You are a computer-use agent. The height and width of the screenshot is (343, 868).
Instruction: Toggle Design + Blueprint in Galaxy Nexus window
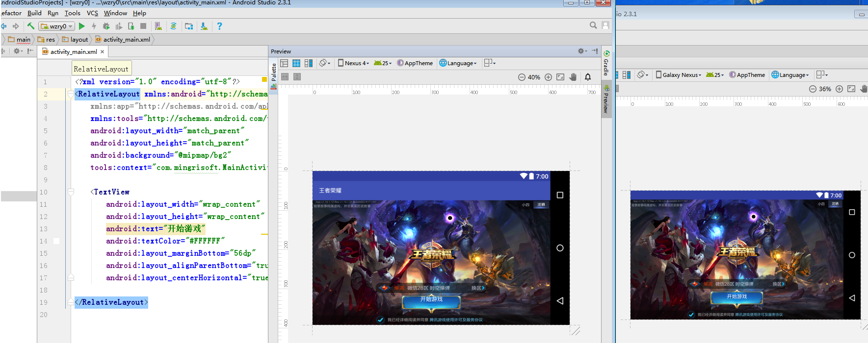(627, 75)
